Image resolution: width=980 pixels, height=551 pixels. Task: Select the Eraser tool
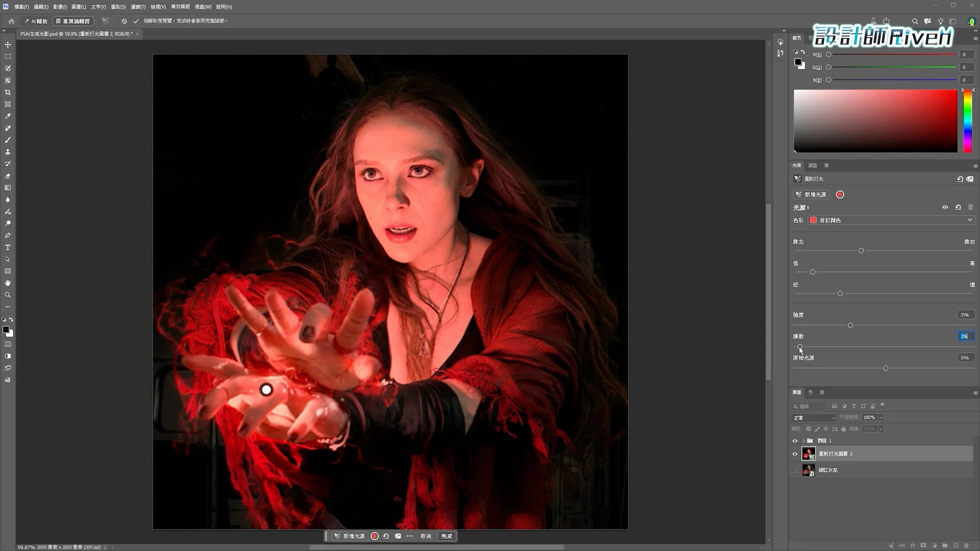click(8, 176)
